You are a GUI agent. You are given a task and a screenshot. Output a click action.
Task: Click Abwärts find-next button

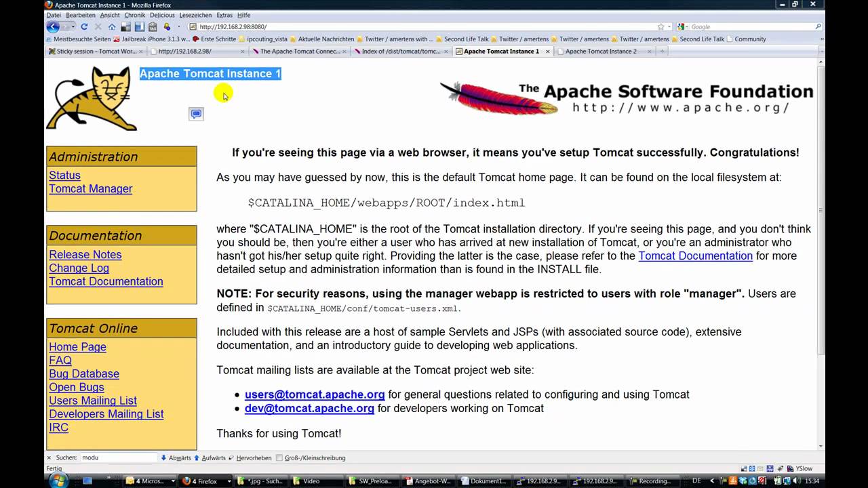click(176, 457)
